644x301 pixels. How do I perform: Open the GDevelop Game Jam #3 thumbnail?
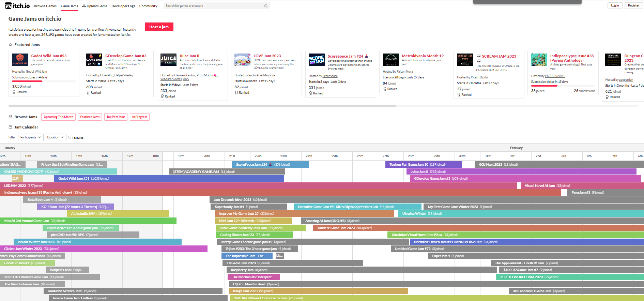click(94, 60)
